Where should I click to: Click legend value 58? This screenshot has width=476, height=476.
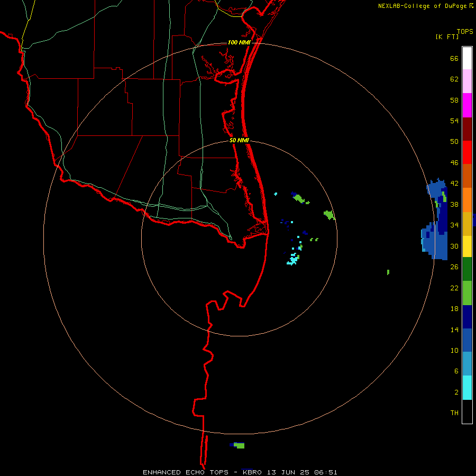pyautogui.click(x=454, y=100)
